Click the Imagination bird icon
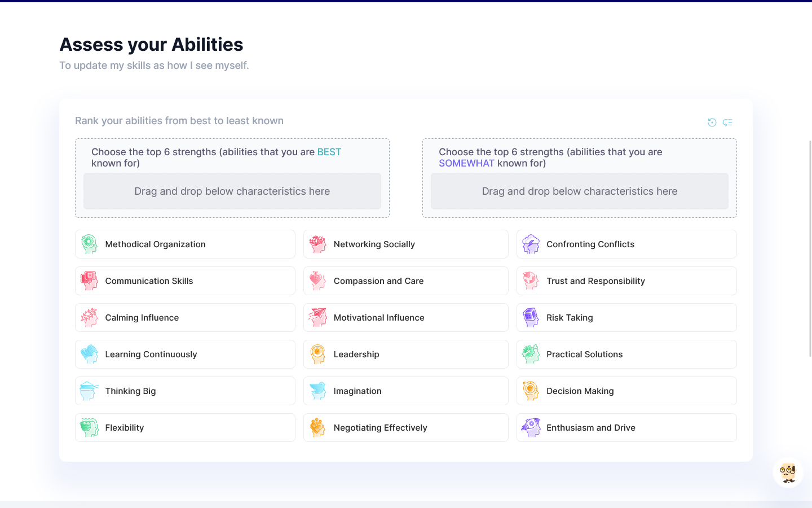 tap(317, 391)
